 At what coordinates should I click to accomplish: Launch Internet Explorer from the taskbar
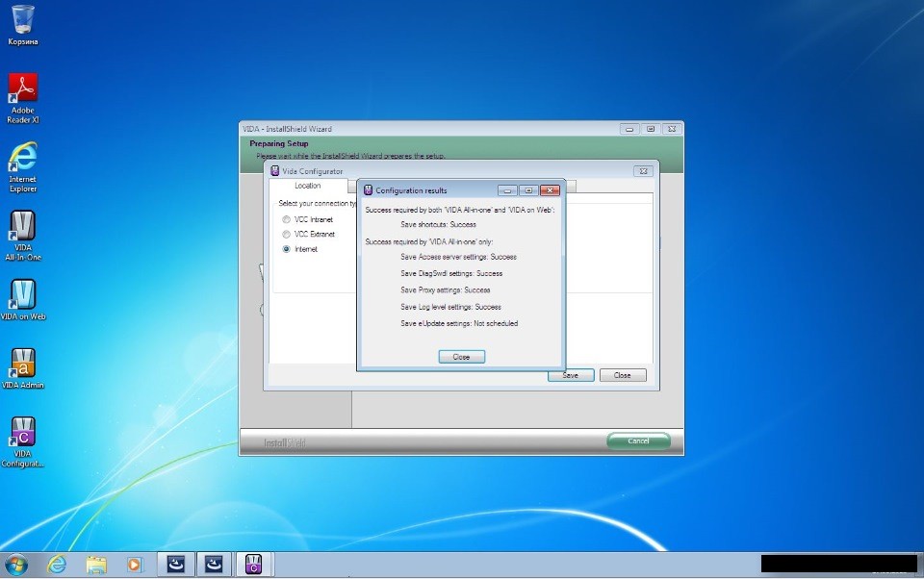57,565
